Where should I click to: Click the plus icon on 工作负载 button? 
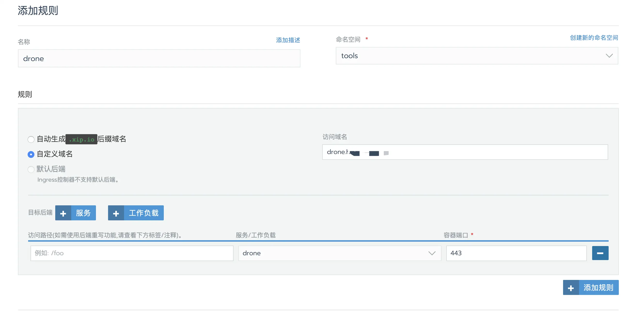(116, 213)
